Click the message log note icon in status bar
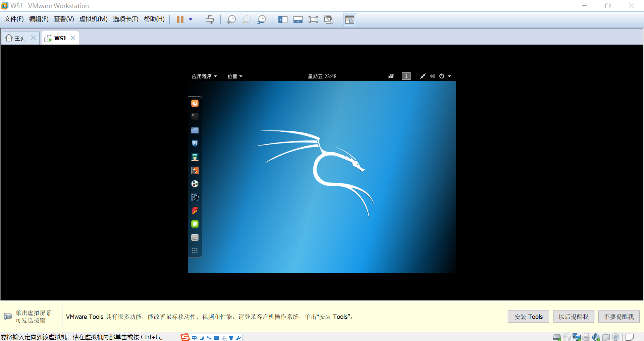 pyautogui.click(x=630, y=337)
